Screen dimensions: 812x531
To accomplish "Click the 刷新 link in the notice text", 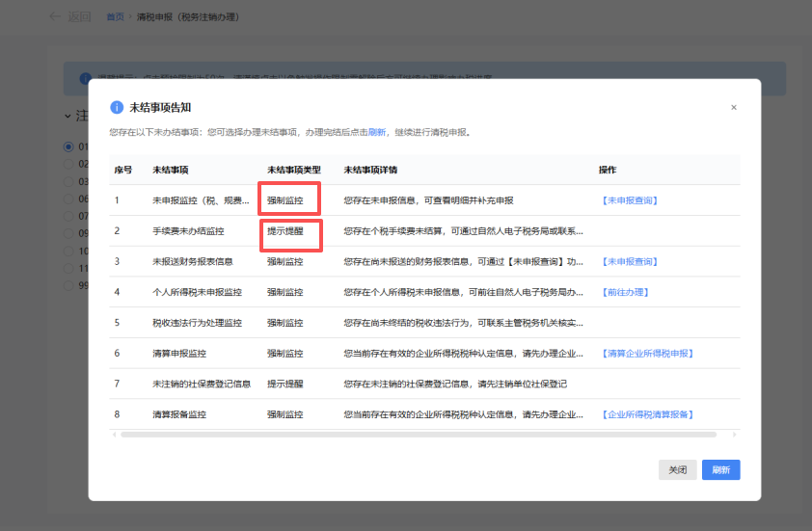I will tap(377, 132).
